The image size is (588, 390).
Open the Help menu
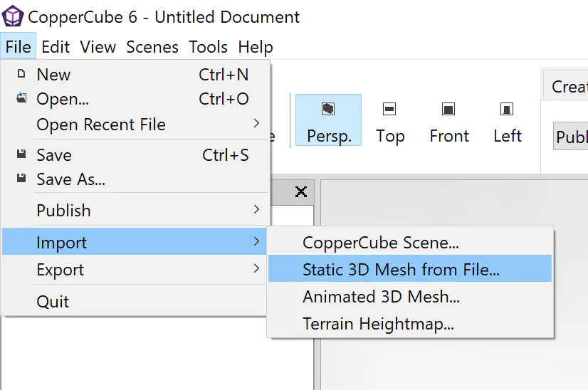[256, 47]
